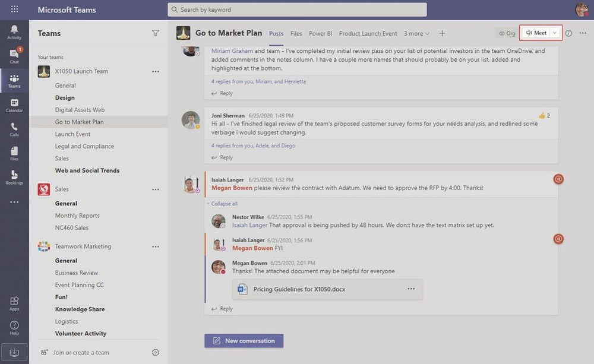The image size is (594, 364).
Task: Open 4 replies under Joni Sherman's post
Action: pos(253,145)
